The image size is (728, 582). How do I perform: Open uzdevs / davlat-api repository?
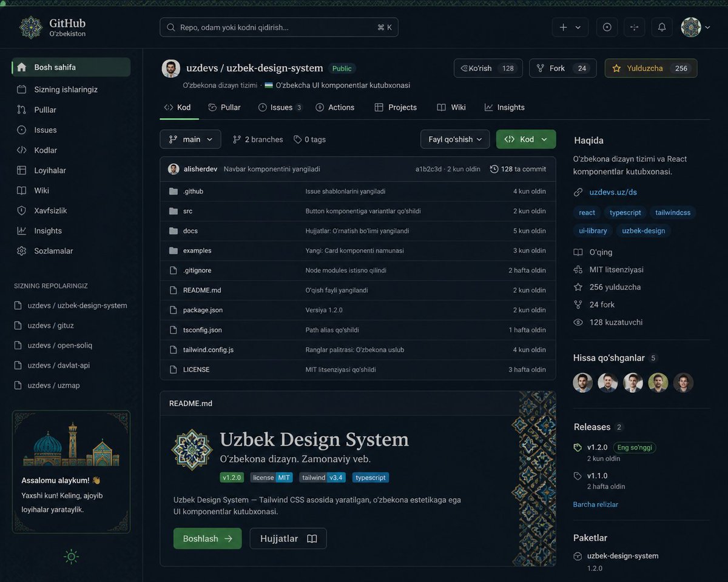pos(52,366)
